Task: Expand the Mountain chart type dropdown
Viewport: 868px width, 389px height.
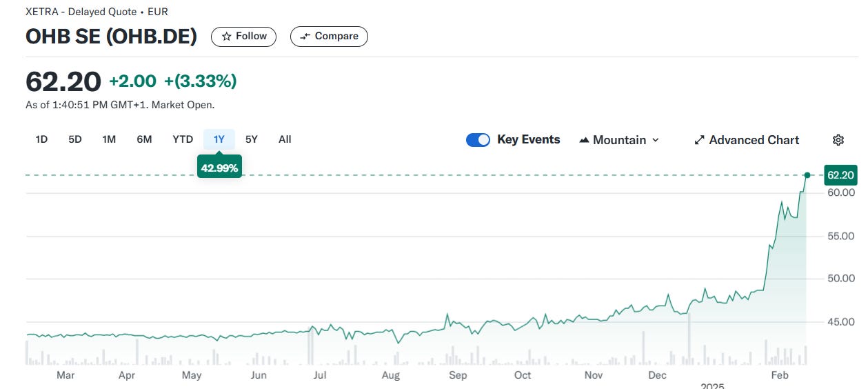Action: pyautogui.click(x=619, y=140)
